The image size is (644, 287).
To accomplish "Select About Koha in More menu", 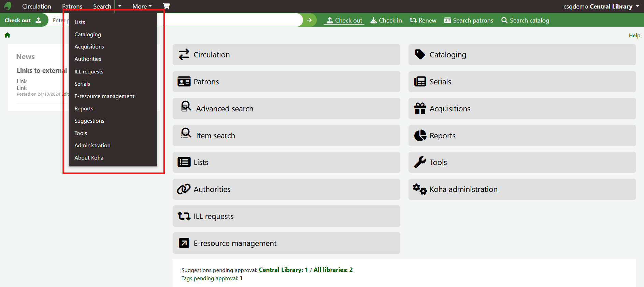I will (113, 158).
